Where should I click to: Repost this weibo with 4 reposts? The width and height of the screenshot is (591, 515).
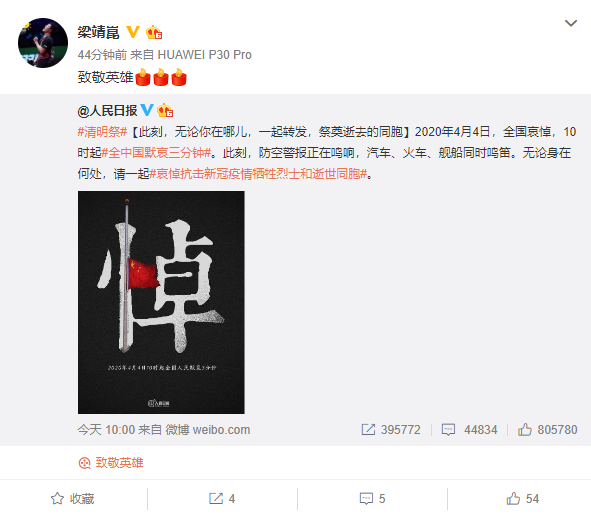click(x=222, y=498)
